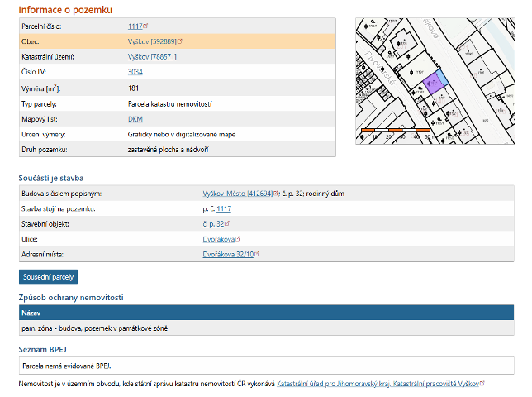Viewport: 532px width, 397px height.
Task: Click external icon next to Dvořákova street
Action: (238, 239)
